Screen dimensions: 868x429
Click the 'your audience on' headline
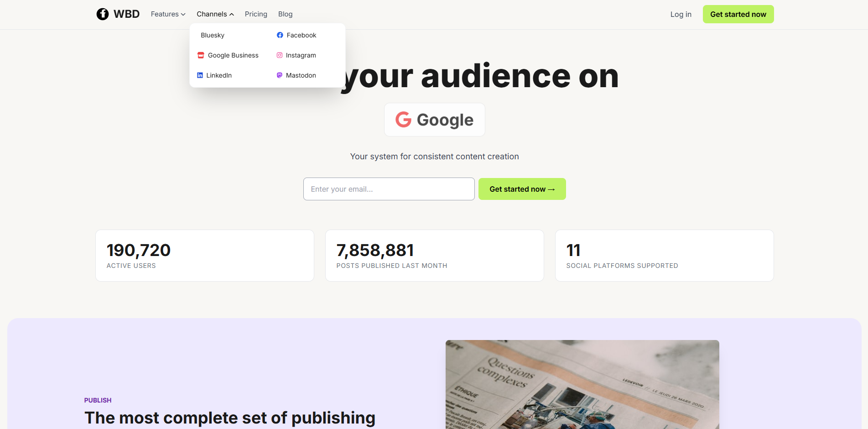(x=480, y=76)
